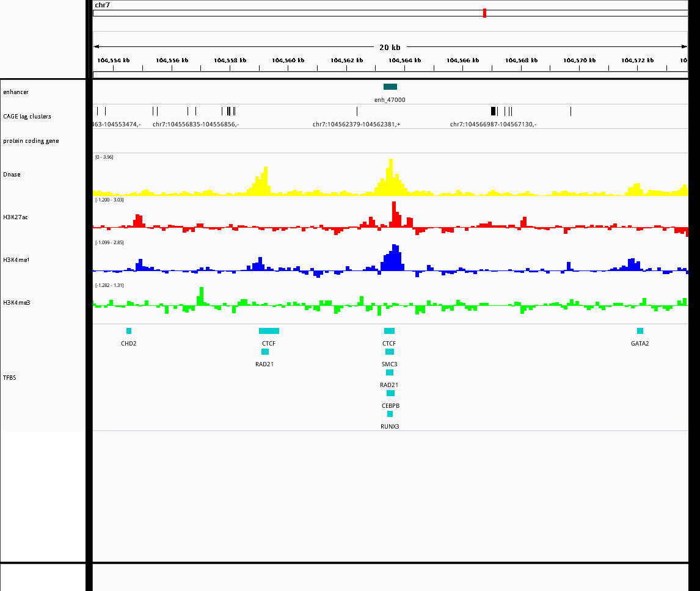Image resolution: width=700 pixels, height=591 pixels.
Task: Click the GATA2 binding site block
Action: click(x=640, y=331)
